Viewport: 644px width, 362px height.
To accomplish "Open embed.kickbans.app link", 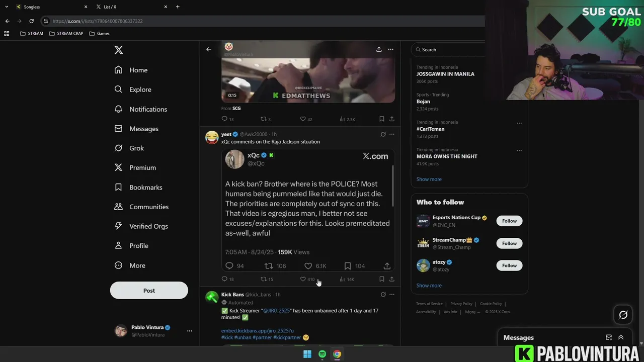I will 257,331.
